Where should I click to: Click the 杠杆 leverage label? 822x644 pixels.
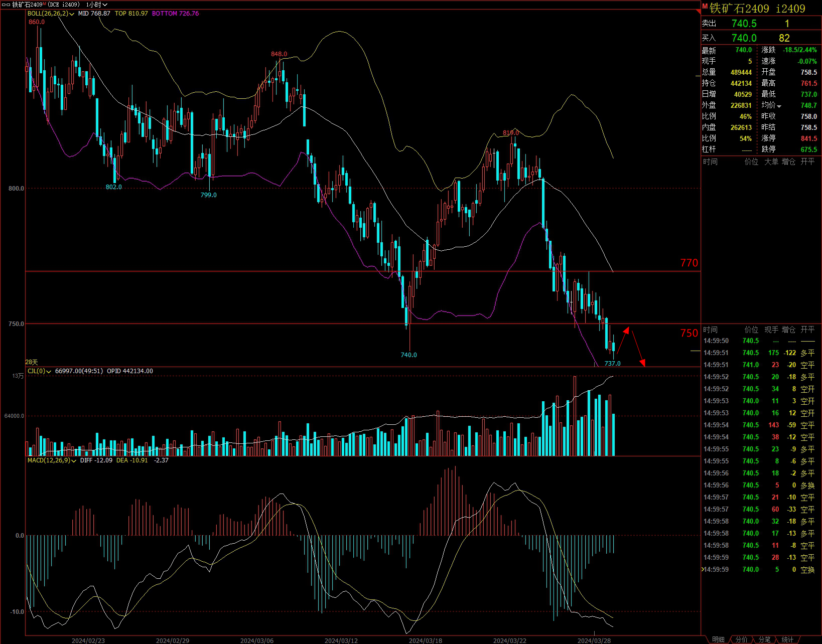point(709,149)
